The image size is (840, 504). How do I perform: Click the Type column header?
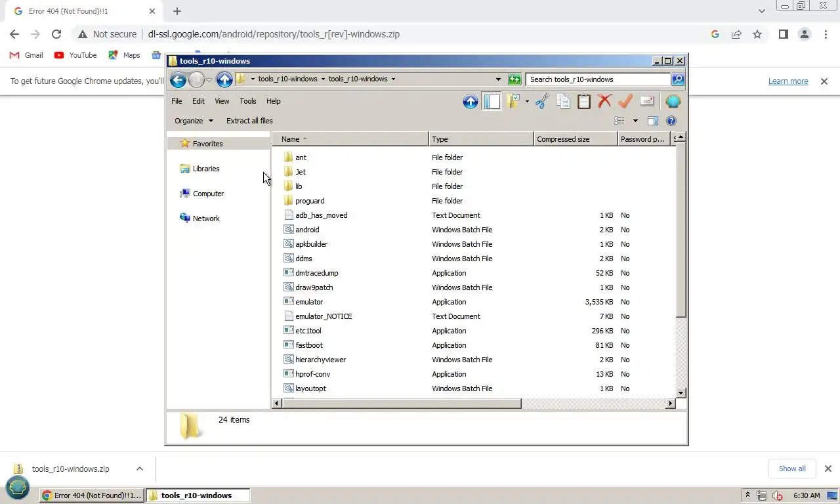[481, 139]
